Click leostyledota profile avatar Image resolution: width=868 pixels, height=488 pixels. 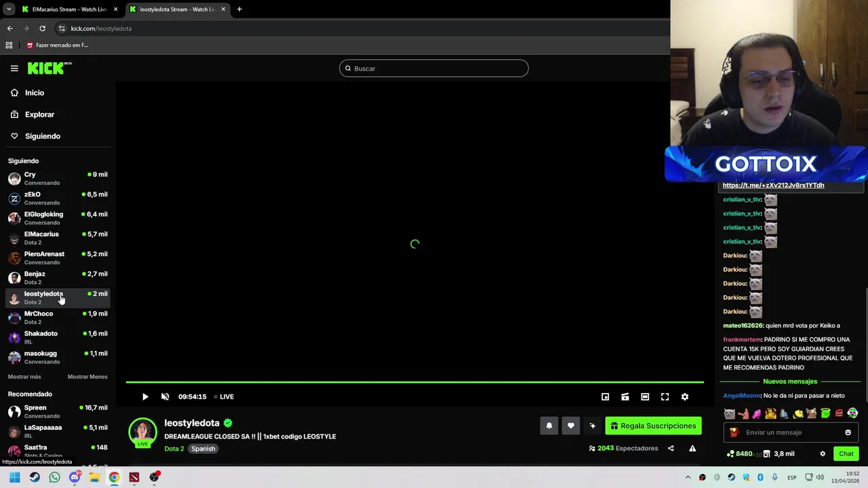tap(142, 432)
